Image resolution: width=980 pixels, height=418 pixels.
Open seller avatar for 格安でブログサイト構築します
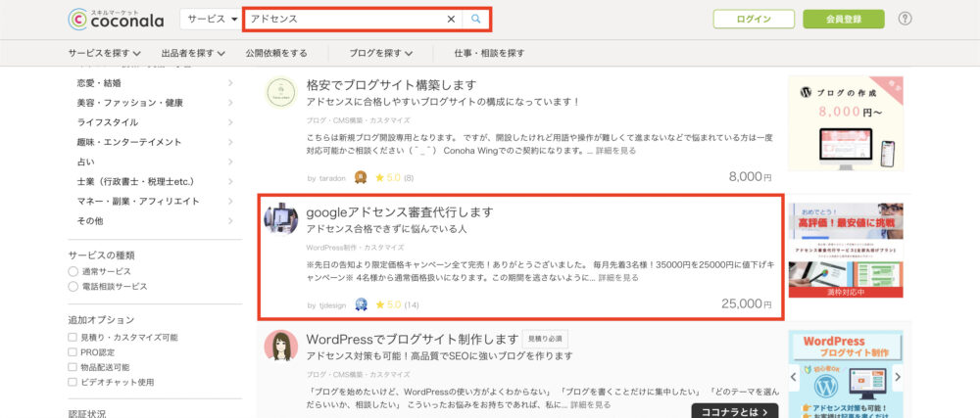pyautogui.click(x=280, y=92)
